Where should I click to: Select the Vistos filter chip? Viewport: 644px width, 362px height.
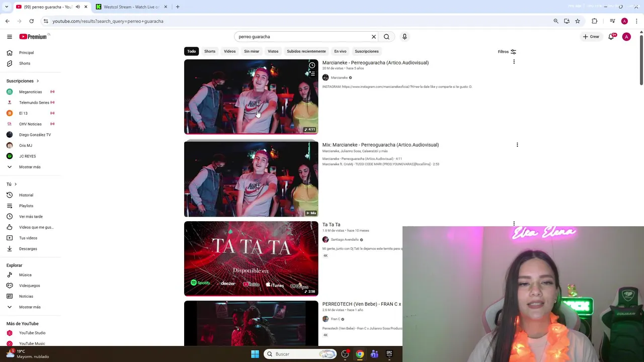pyautogui.click(x=273, y=51)
